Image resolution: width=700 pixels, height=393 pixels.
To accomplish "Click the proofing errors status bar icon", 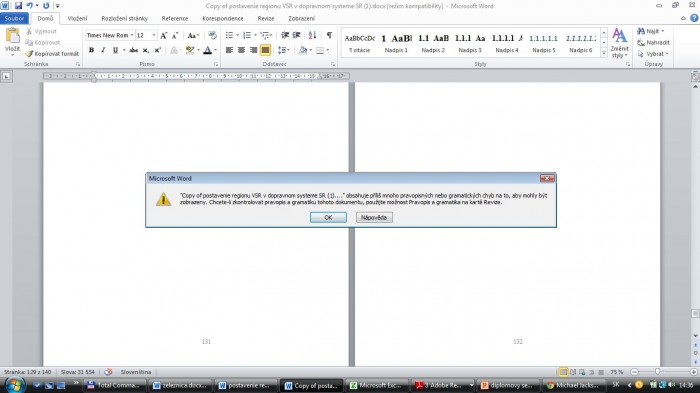I will coord(108,372).
